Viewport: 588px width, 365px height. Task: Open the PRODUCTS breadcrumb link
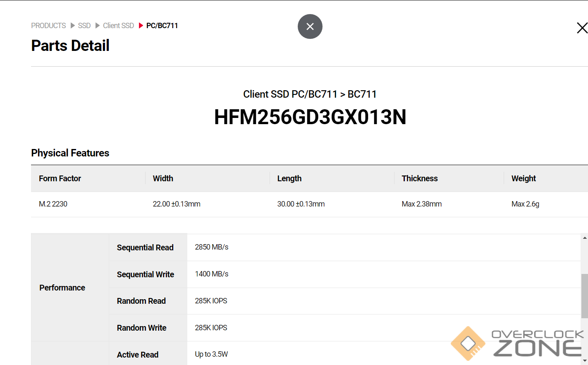point(48,26)
